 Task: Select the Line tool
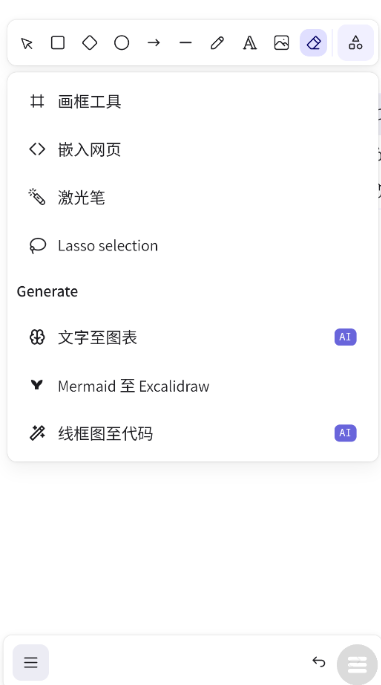pyautogui.click(x=186, y=43)
